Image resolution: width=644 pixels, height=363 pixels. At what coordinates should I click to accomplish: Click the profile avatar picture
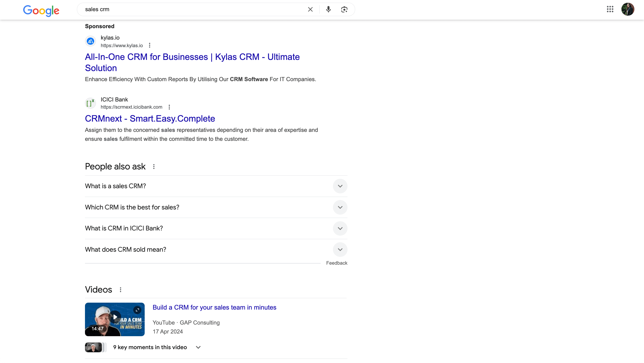click(x=628, y=9)
